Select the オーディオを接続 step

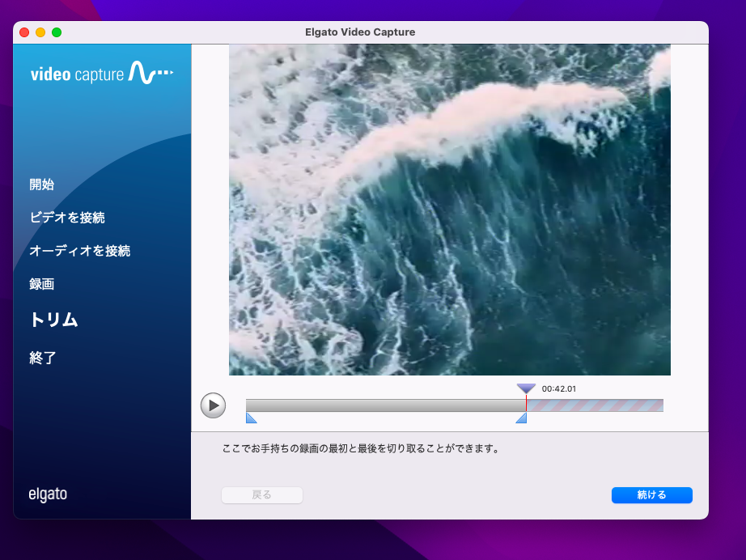coord(79,251)
